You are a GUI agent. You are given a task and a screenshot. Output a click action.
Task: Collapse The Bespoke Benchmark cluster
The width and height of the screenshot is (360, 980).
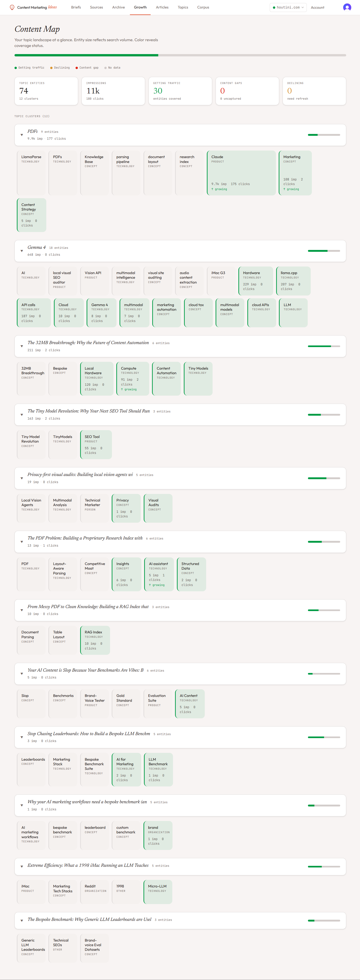pyautogui.click(x=22, y=921)
